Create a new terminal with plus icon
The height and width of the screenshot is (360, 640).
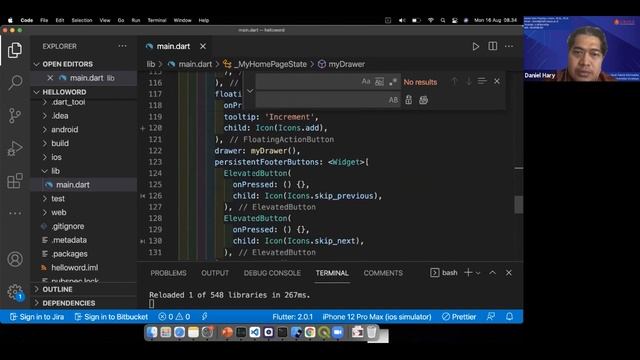(x=468, y=273)
